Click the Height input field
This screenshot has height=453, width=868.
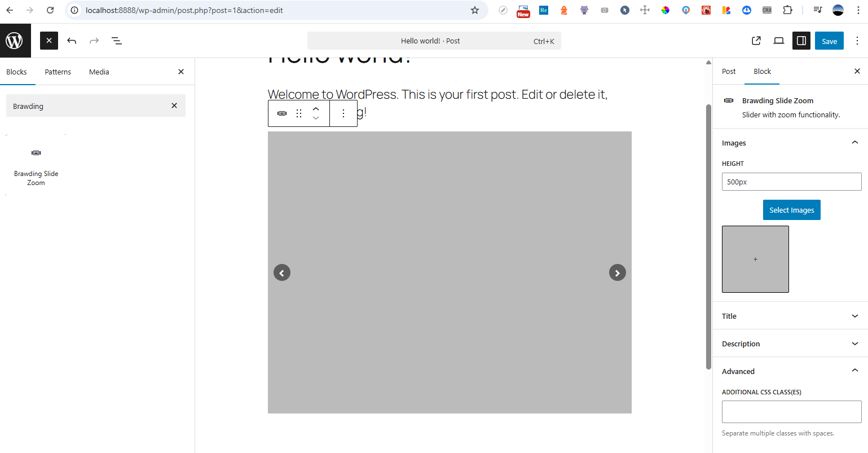(x=791, y=182)
